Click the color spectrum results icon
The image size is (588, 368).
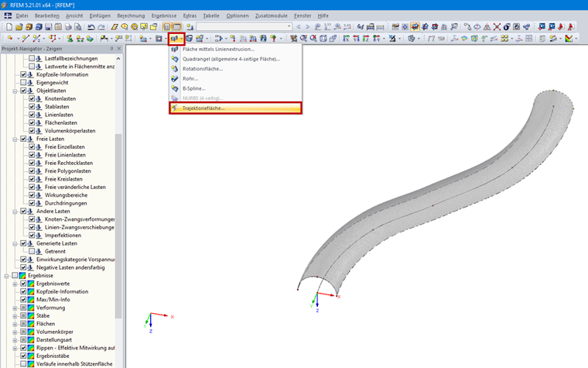(x=569, y=38)
